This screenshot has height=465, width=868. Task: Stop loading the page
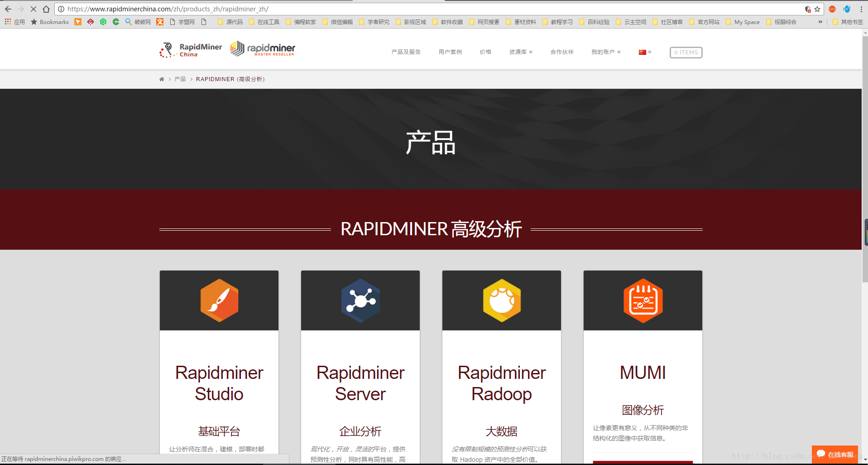click(34, 9)
